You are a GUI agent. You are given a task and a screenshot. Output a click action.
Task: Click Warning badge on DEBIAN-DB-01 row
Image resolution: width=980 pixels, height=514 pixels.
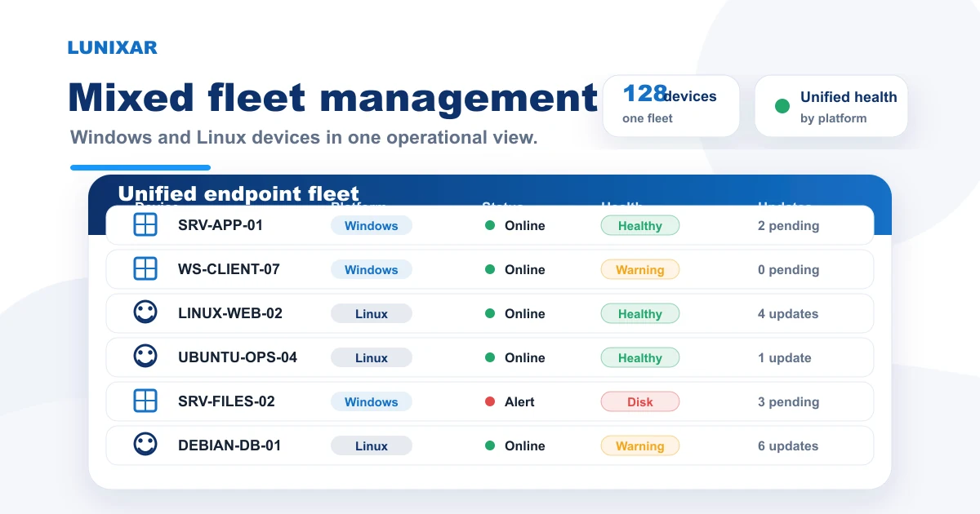pyautogui.click(x=640, y=446)
